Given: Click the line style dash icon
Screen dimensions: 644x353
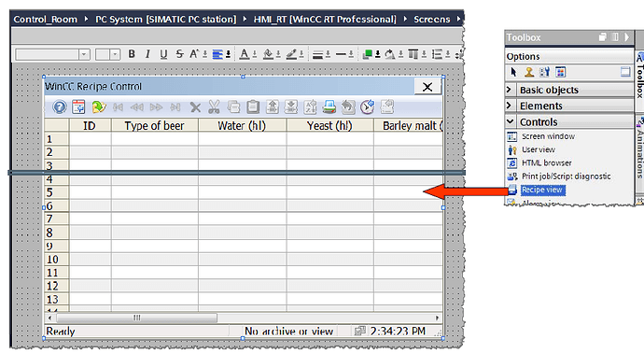Looking at the screenshot, I should 341,54.
